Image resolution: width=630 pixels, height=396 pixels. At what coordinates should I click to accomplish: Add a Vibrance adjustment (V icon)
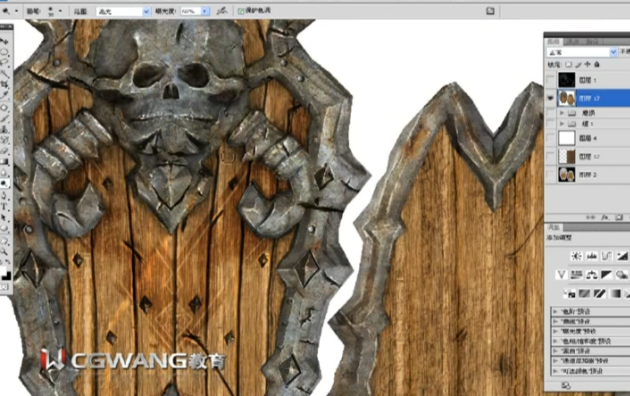(x=561, y=275)
